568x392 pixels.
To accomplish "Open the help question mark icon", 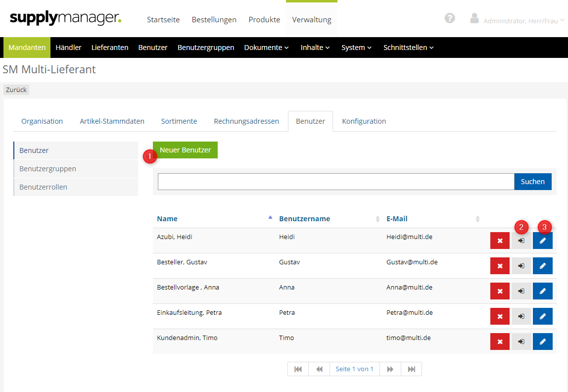I will click(450, 18).
